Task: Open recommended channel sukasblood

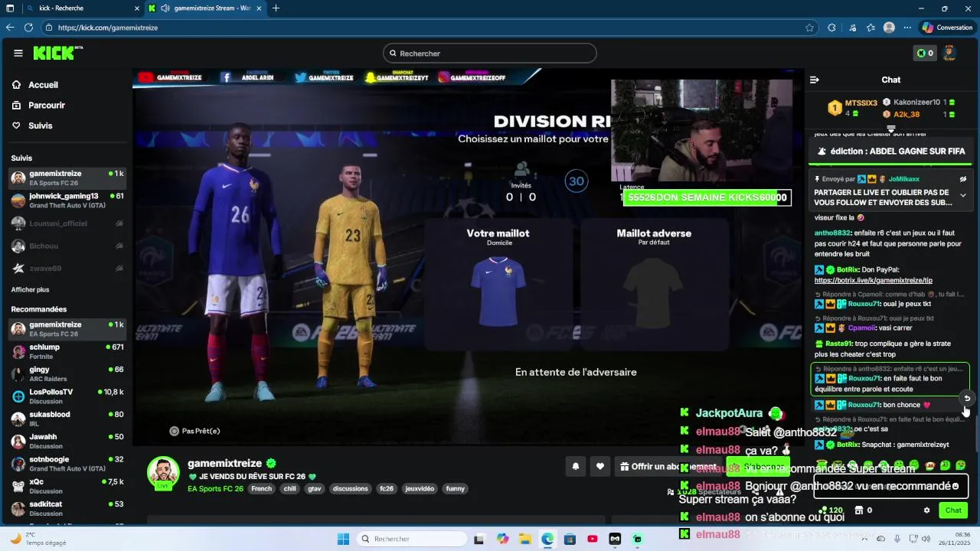Action: [x=67, y=419]
